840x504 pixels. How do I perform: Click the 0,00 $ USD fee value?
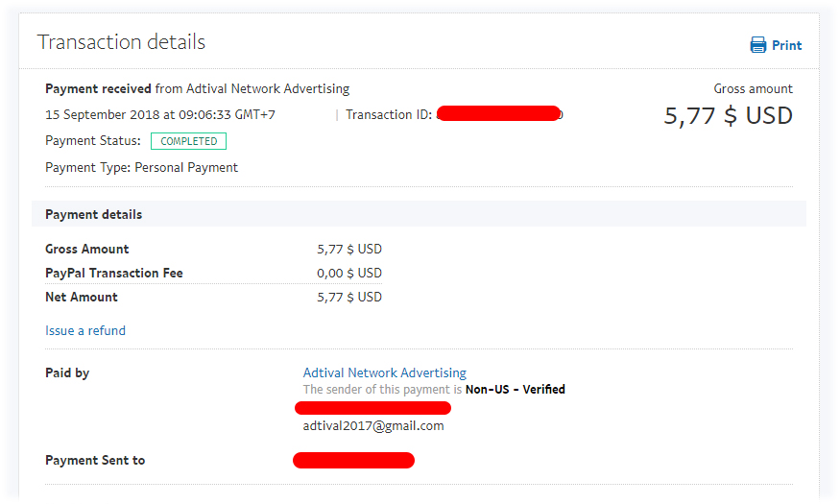point(349,273)
